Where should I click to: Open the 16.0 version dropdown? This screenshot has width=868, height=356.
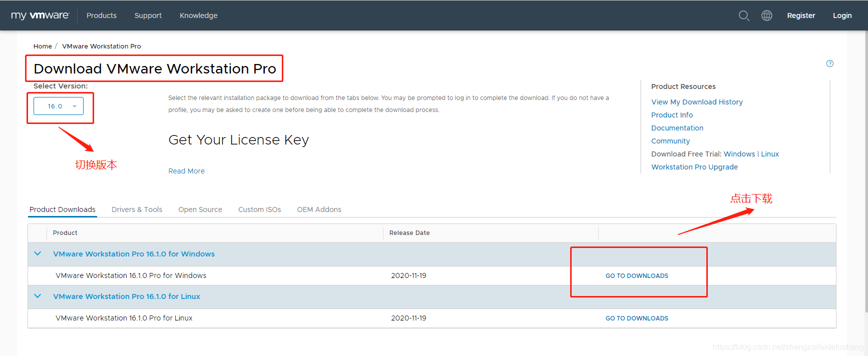59,106
